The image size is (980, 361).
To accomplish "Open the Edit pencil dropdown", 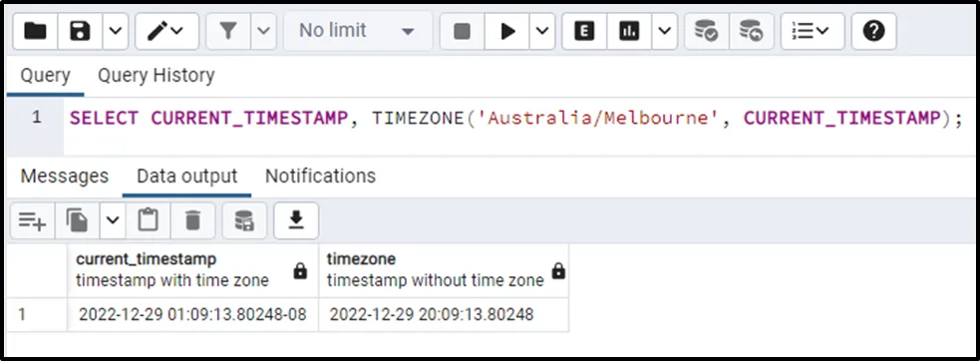I will (x=166, y=31).
